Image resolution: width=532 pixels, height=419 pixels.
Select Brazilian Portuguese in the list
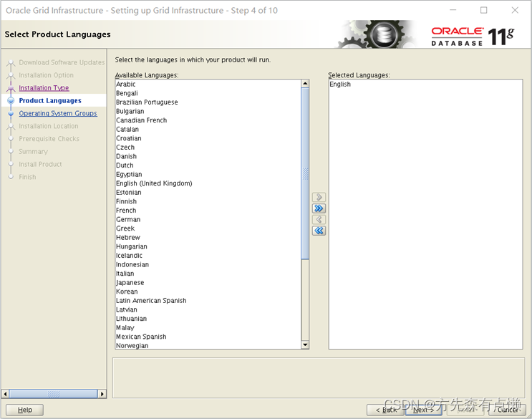(208, 102)
